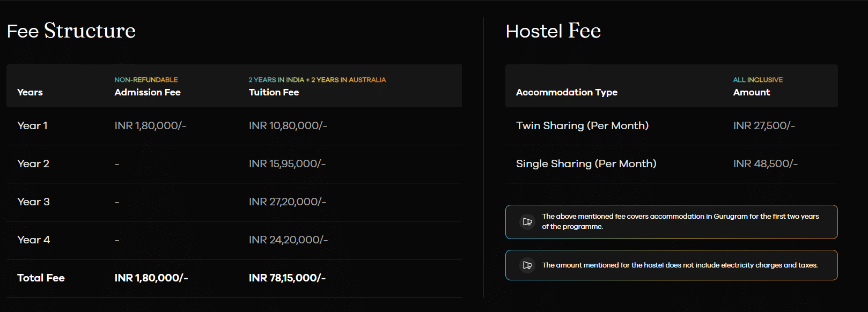Select the Twin Sharing (Per Month) row
The width and height of the screenshot is (868, 312).
[x=582, y=125]
